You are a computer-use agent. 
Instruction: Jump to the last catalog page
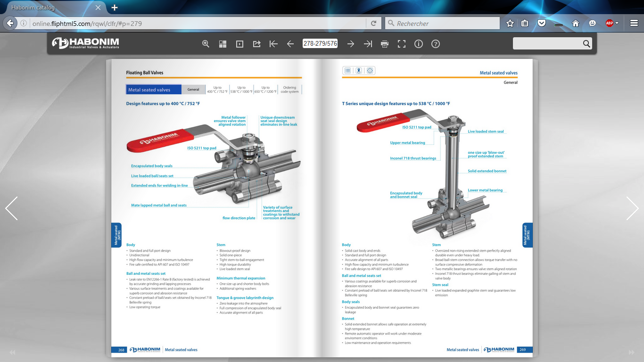[x=368, y=44]
